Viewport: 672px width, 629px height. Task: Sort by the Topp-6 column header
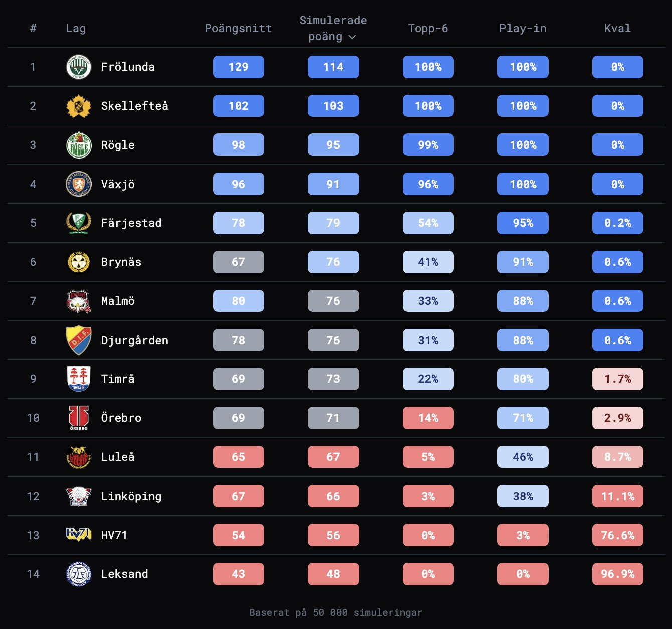point(428,28)
